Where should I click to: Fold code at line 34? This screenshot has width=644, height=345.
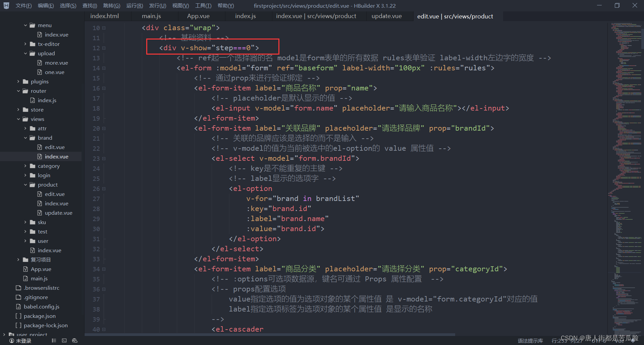[x=104, y=269]
